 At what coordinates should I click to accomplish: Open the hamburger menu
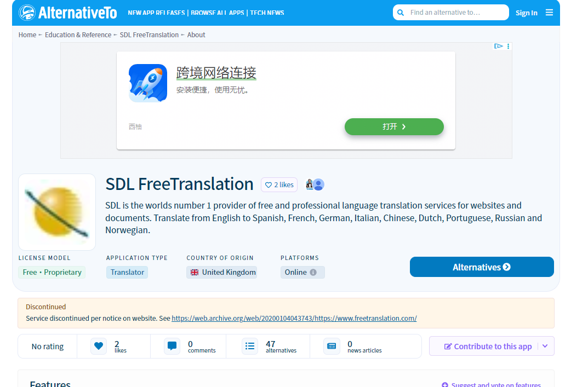click(549, 13)
